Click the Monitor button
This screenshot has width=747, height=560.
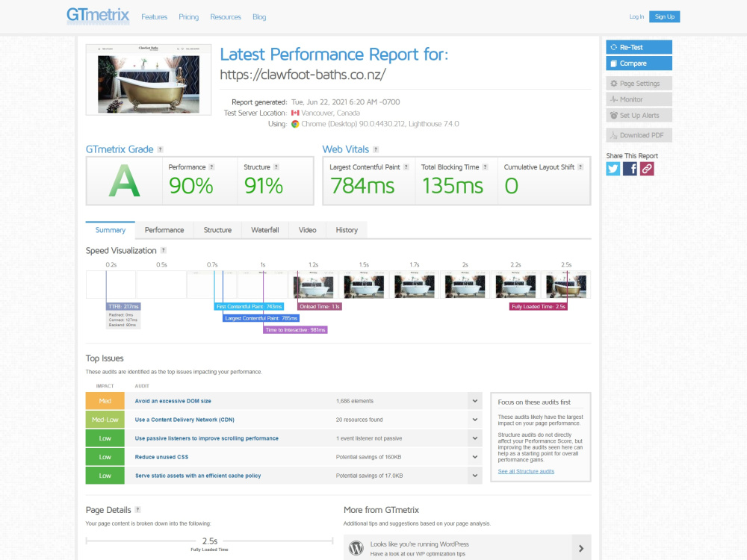pyautogui.click(x=639, y=99)
